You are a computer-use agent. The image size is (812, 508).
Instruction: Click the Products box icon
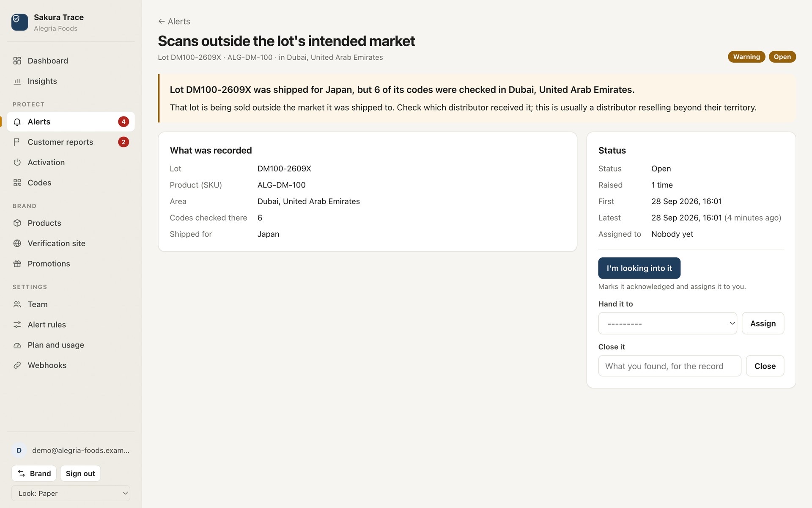click(17, 223)
